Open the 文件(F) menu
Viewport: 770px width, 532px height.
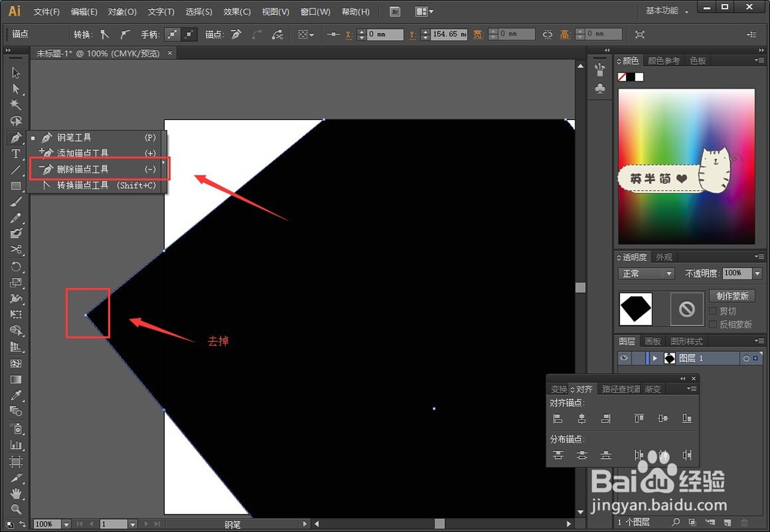pyautogui.click(x=47, y=12)
